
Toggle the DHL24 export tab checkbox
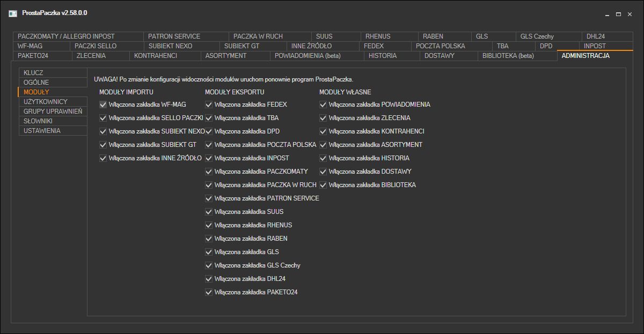(x=209, y=279)
